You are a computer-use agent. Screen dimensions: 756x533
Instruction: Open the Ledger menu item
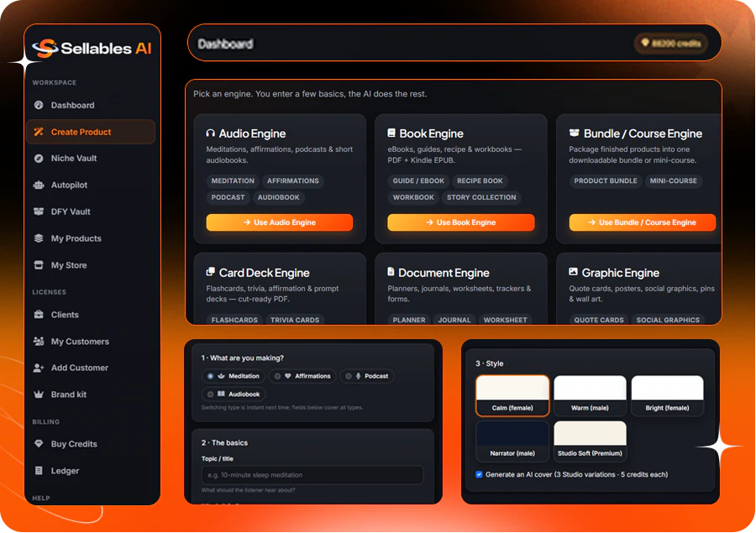(91, 471)
